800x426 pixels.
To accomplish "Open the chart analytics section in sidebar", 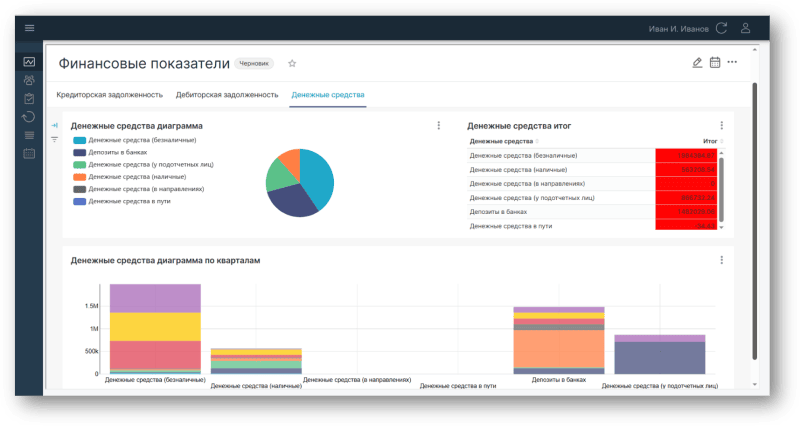I will point(29,62).
